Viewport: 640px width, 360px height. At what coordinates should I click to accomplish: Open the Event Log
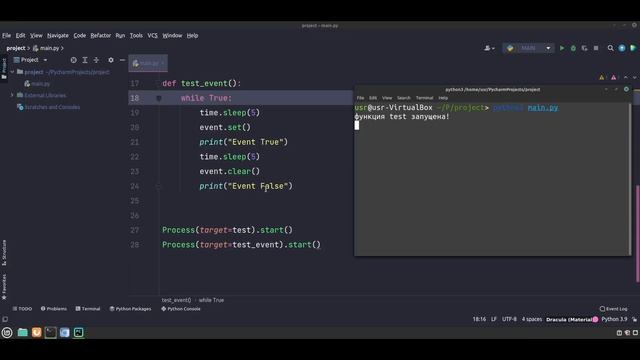point(613,309)
